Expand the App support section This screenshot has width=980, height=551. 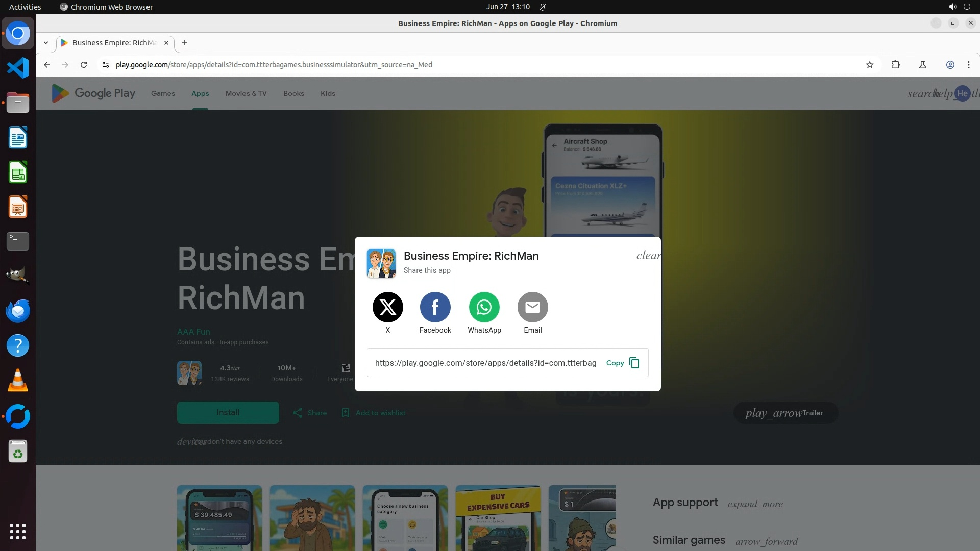coord(755,504)
